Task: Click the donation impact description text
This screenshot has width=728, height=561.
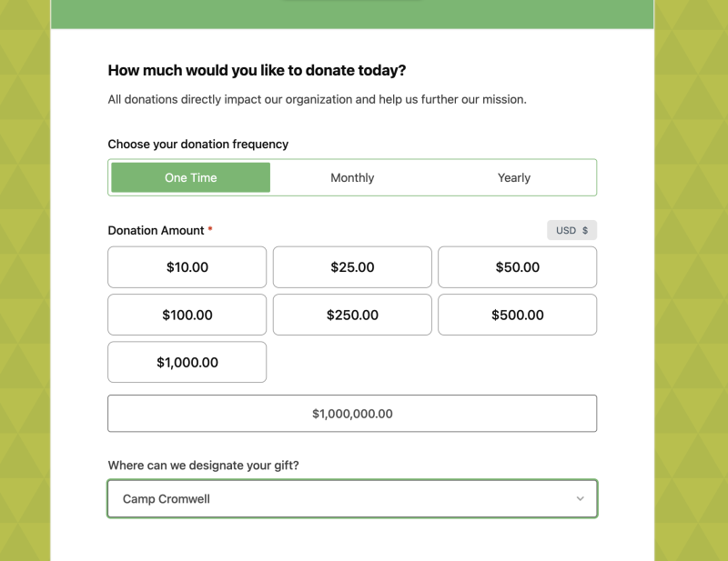Action: [317, 99]
